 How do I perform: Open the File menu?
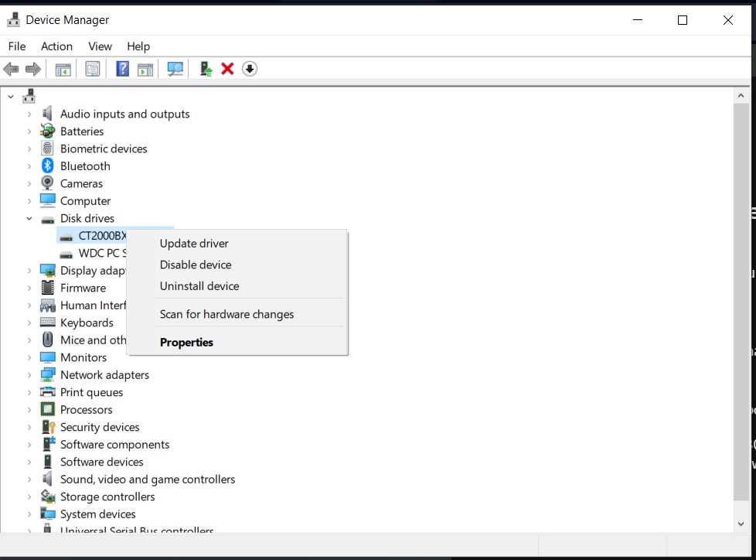[x=17, y=46]
